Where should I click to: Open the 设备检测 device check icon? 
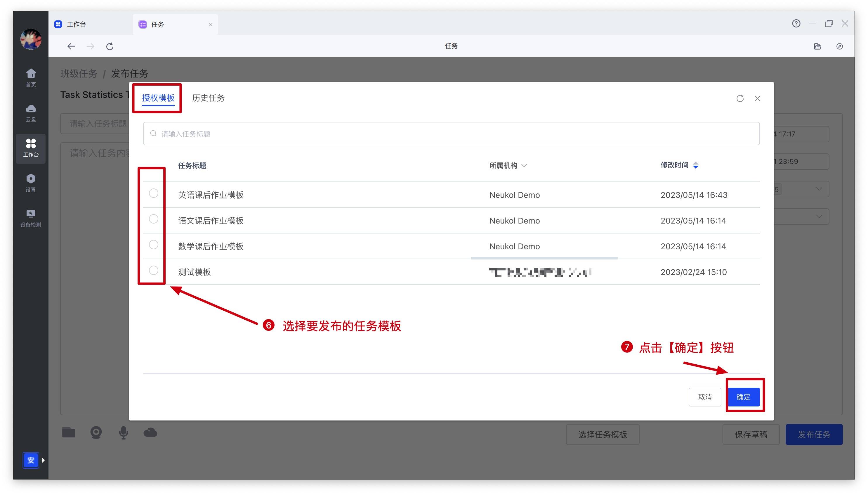click(31, 218)
